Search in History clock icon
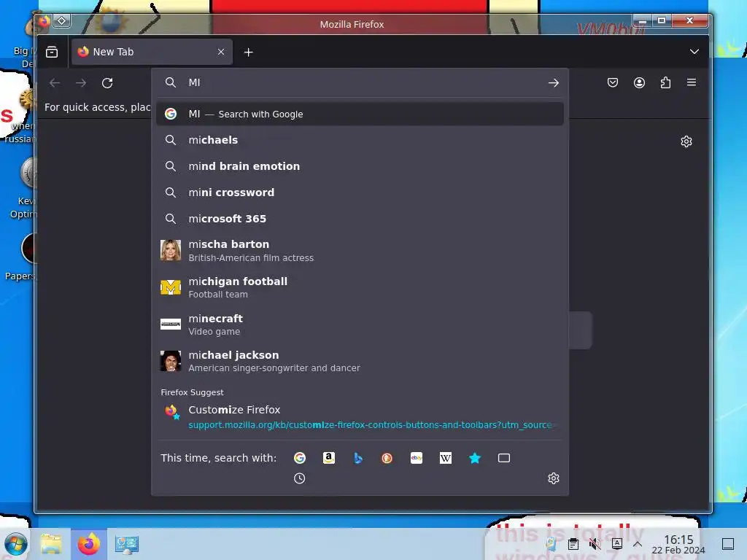The image size is (747, 560). 299,478
